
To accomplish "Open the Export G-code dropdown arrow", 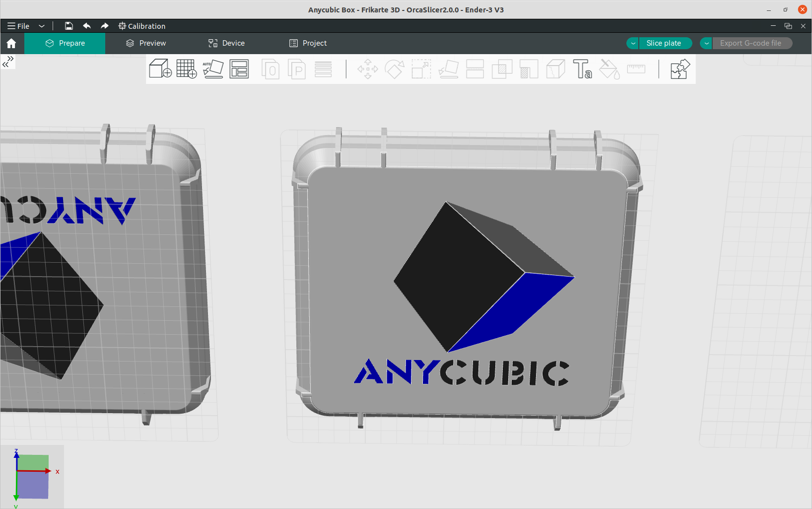I will pyautogui.click(x=706, y=43).
